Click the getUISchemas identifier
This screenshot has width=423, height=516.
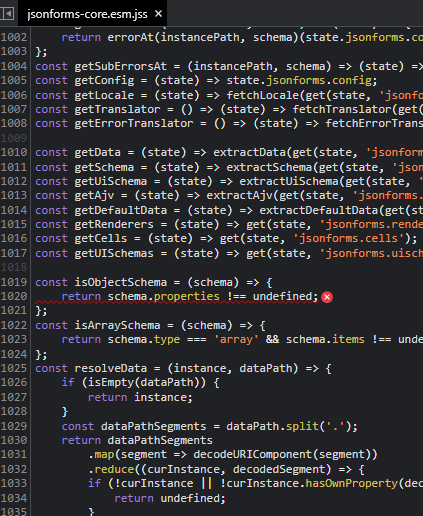tap(114, 253)
